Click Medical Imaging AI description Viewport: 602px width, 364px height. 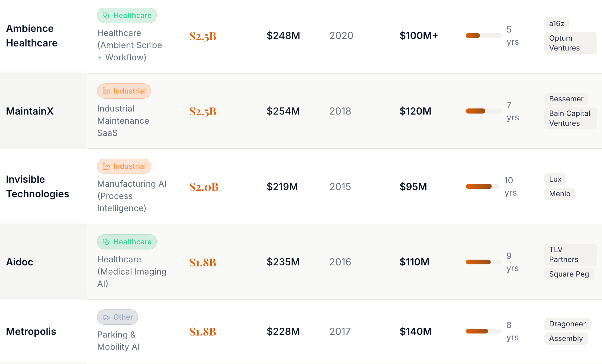[132, 272]
